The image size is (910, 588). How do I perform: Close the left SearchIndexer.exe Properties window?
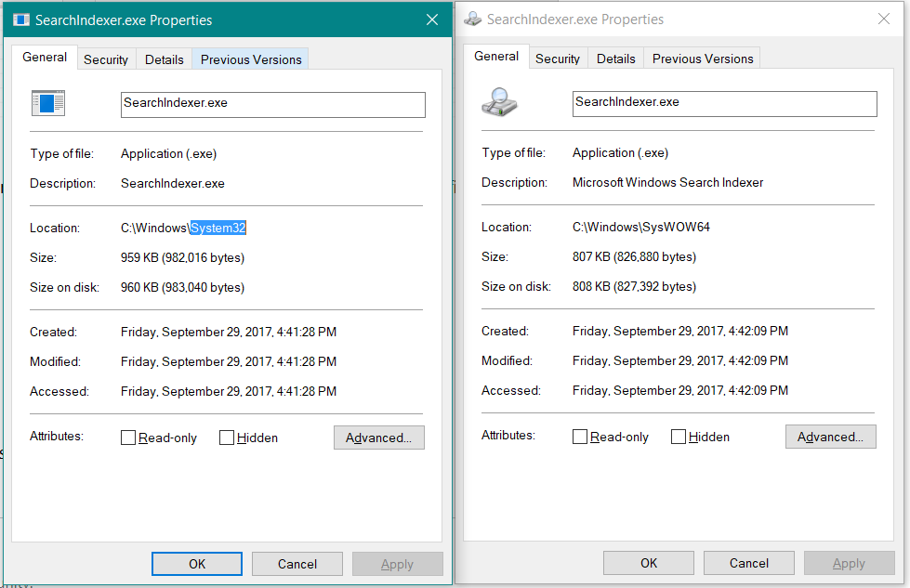432,20
